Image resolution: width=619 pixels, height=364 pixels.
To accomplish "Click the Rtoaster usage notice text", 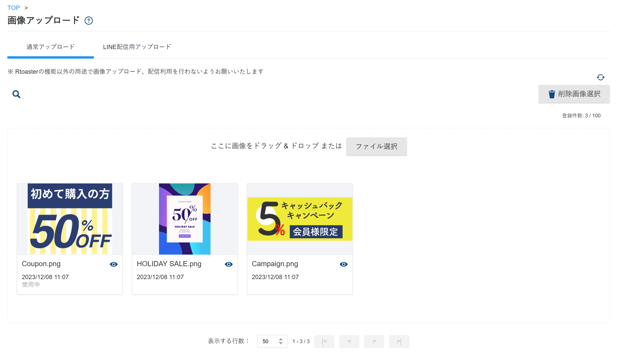I will pos(136,72).
